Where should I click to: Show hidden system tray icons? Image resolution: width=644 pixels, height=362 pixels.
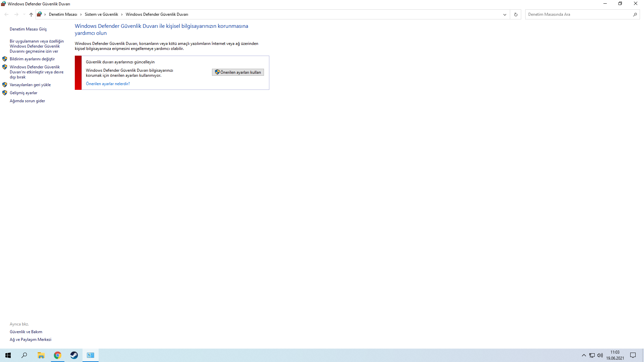(584, 355)
